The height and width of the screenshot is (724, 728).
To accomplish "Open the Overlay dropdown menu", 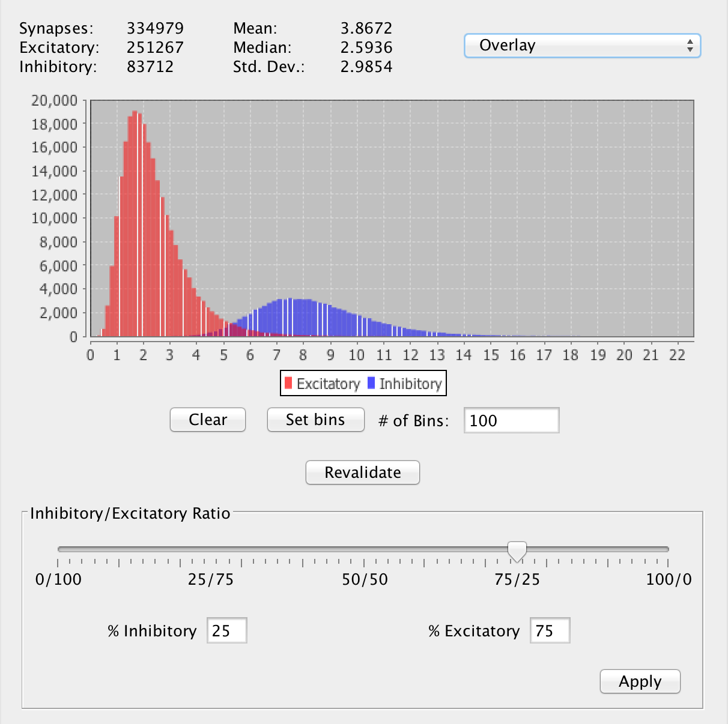I will click(581, 46).
